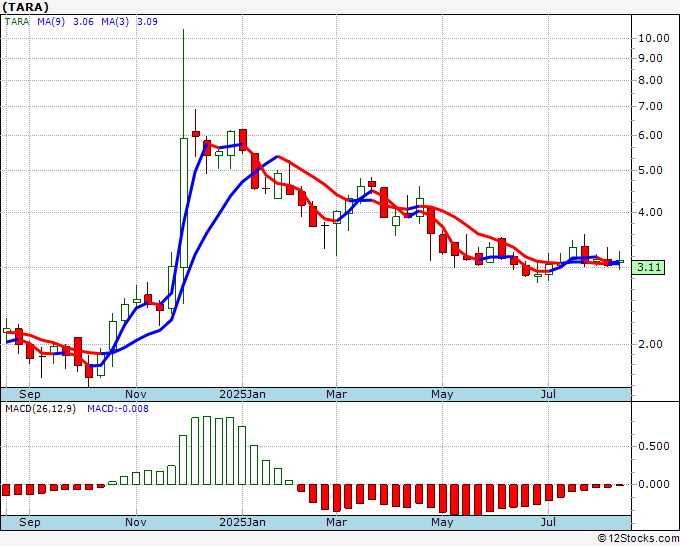Click May on the price chart time axis
Image resolution: width=680 pixels, height=546 pixels.
(x=442, y=394)
